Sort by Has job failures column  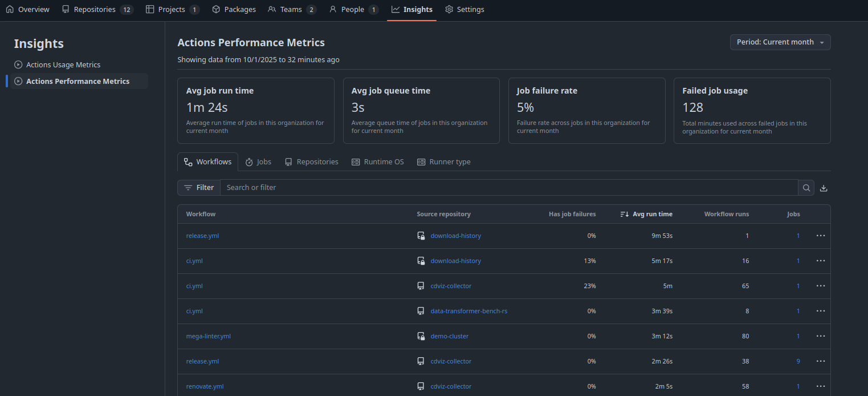[572, 214]
